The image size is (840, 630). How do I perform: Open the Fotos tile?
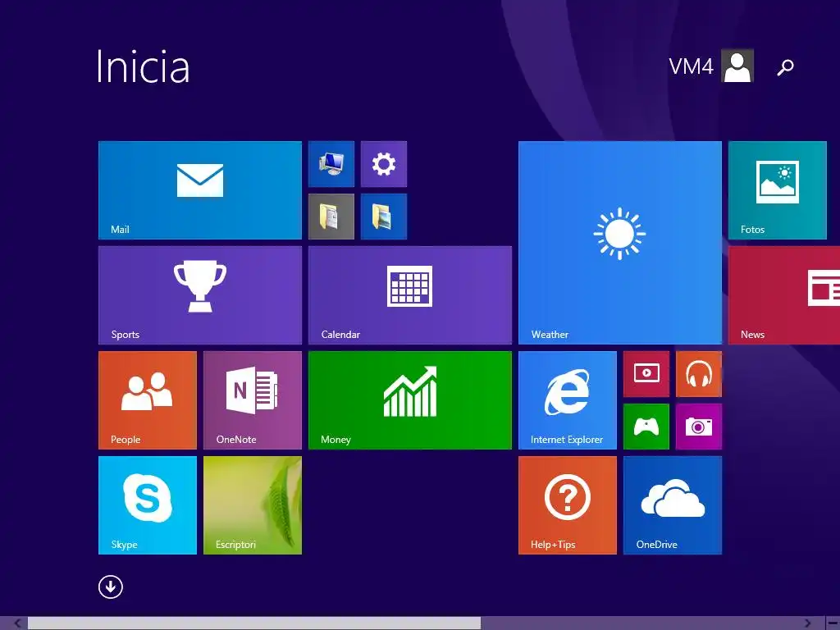tap(778, 190)
